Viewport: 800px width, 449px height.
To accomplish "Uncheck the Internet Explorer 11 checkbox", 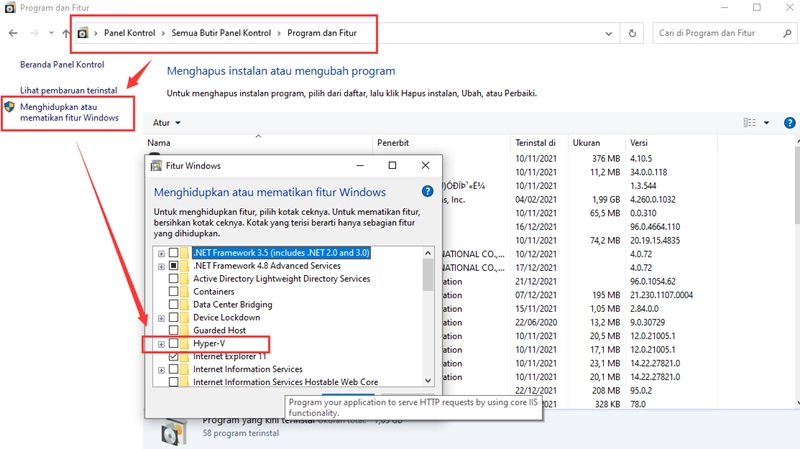I will coord(173,356).
